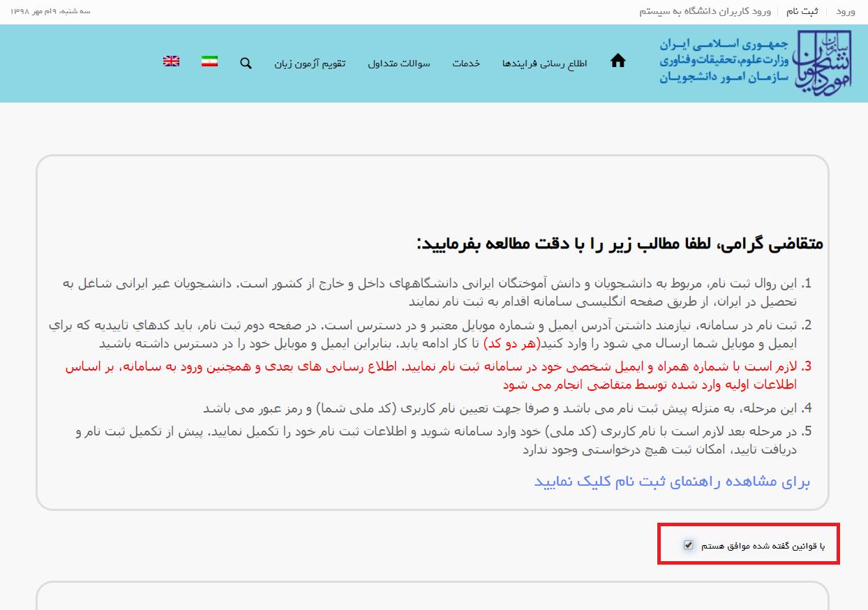Open the 'سوالات متداول' menu item
Viewport: 868px width, 610px height.
(x=399, y=64)
